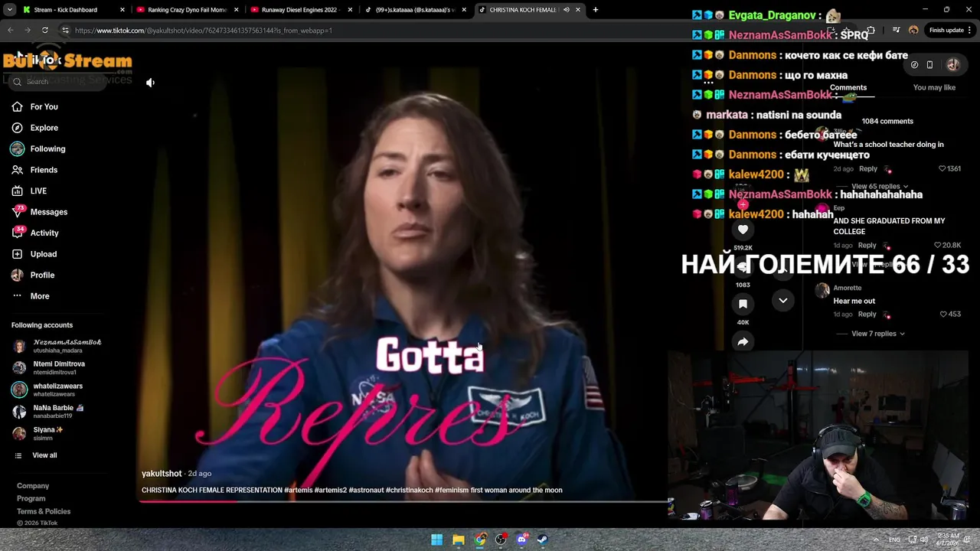Open yakultshot uploader profile link
This screenshot has width=980, height=551.
click(162, 474)
